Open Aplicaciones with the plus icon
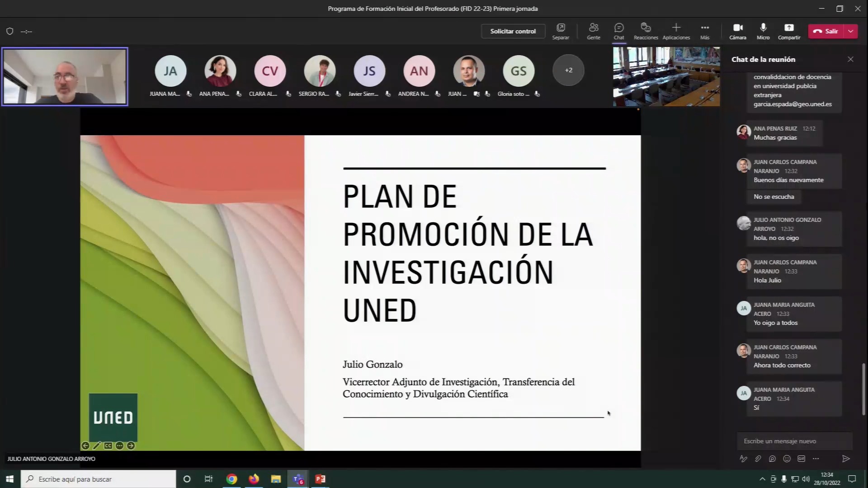Viewport: 868px width, 488px height. (x=676, y=31)
